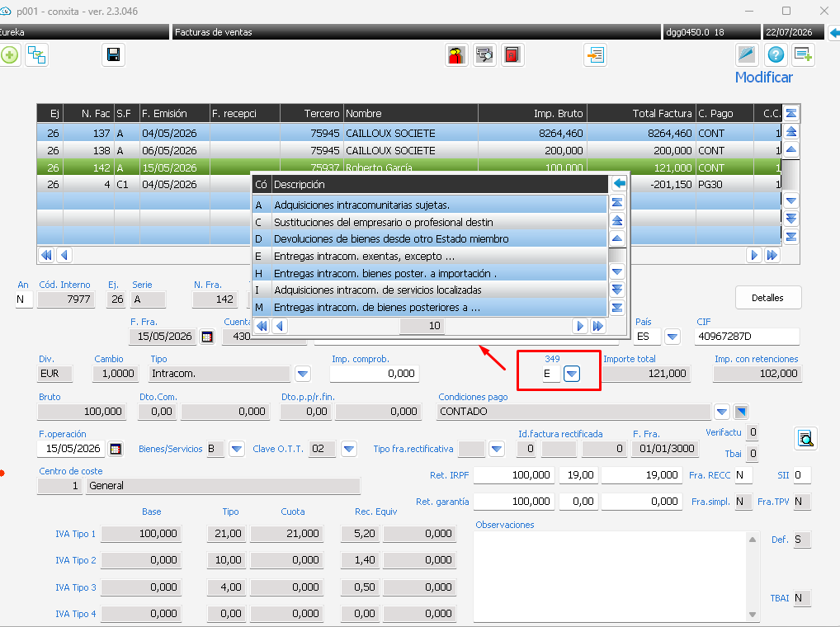Select invoice 137 CAILLOUX SOCIETE row
Screen dimensions: 840x627
[x=409, y=134]
